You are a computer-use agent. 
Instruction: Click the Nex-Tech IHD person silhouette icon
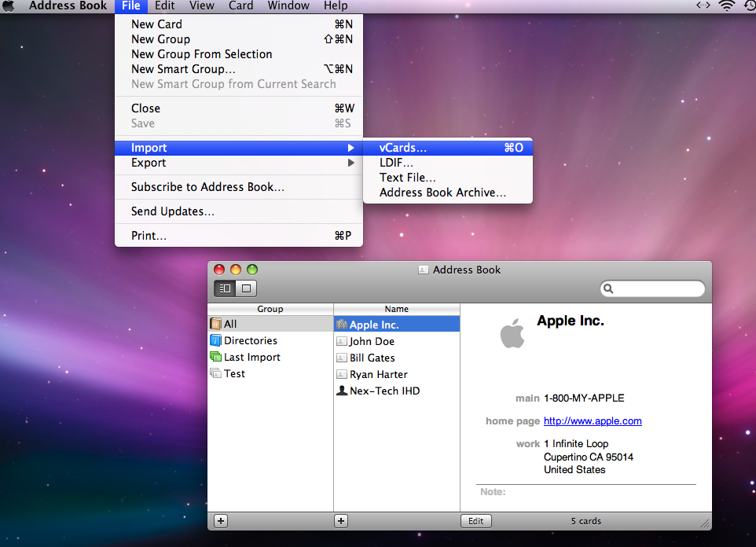(x=342, y=391)
